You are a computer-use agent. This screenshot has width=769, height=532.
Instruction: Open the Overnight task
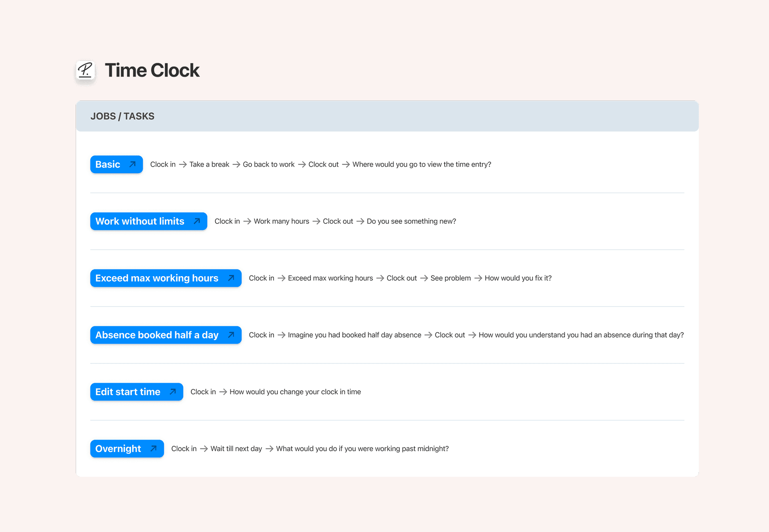118,449
